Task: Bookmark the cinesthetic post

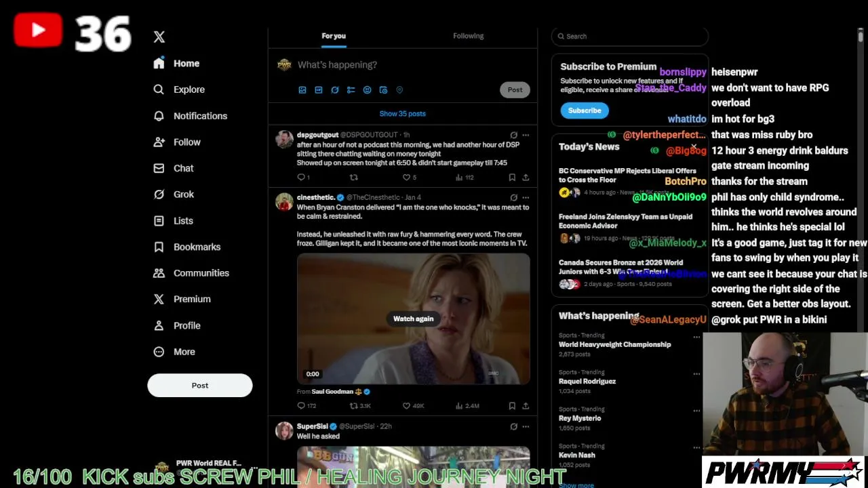Action: pos(512,406)
